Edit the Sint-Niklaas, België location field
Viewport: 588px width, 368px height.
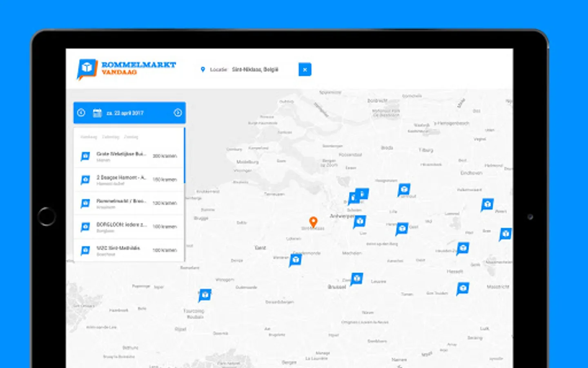[x=255, y=70]
